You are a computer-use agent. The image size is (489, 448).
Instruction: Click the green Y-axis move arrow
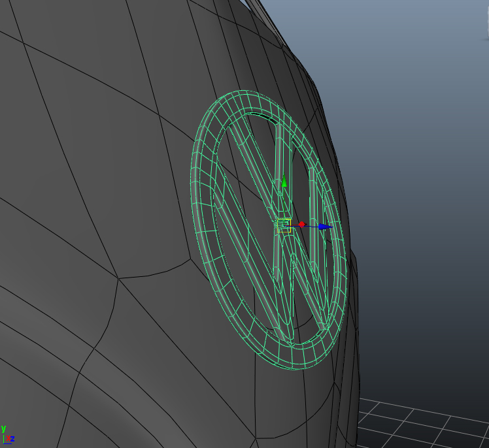coord(284,181)
